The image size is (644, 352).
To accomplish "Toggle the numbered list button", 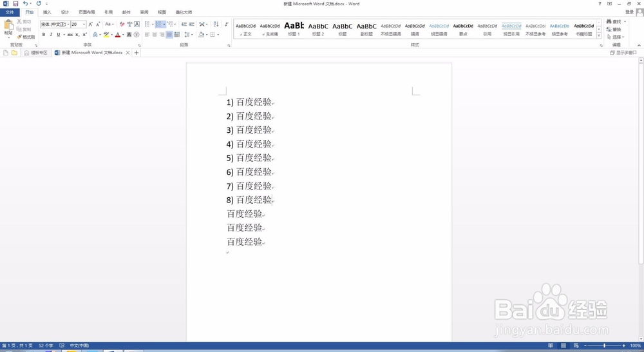I will (158, 24).
